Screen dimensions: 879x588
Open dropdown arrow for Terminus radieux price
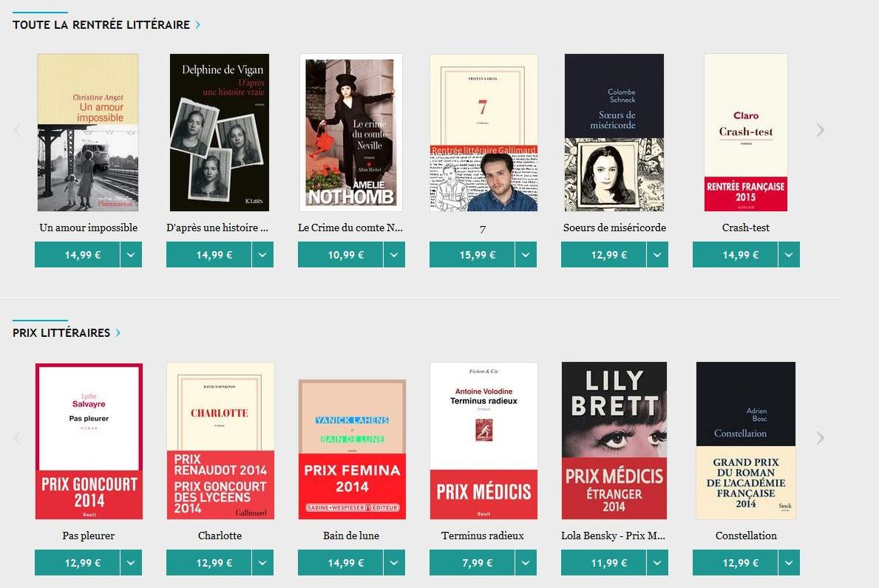[526, 563]
